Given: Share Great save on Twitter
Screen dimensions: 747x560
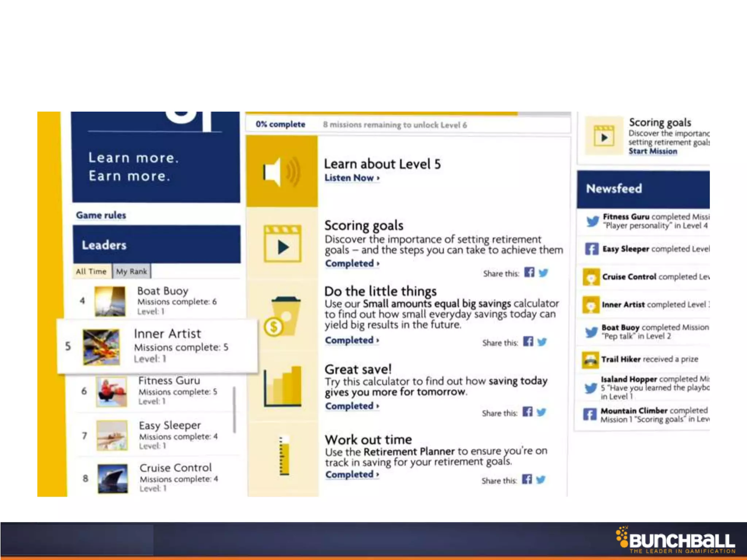Looking at the screenshot, I should pos(542,412).
